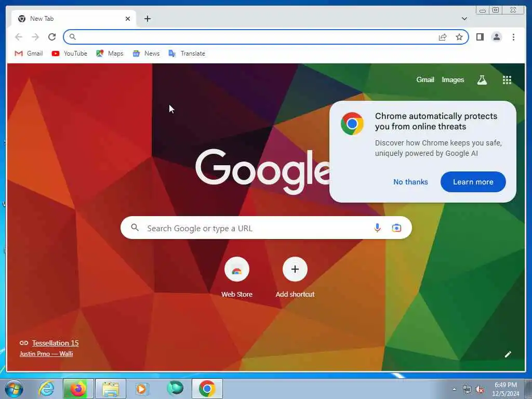This screenshot has height=399, width=532.
Task: Open Chrome's three-dot menu
Action: pos(513,37)
